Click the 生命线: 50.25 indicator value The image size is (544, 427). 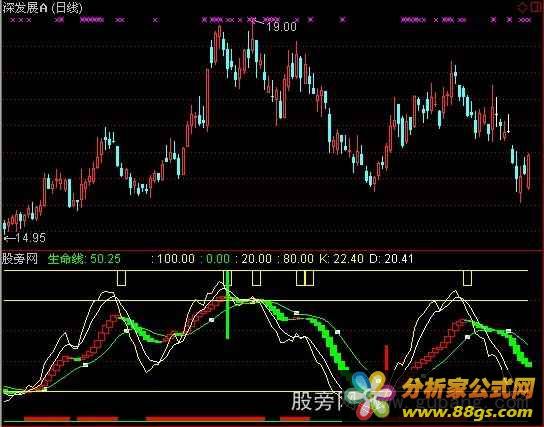pos(84,259)
